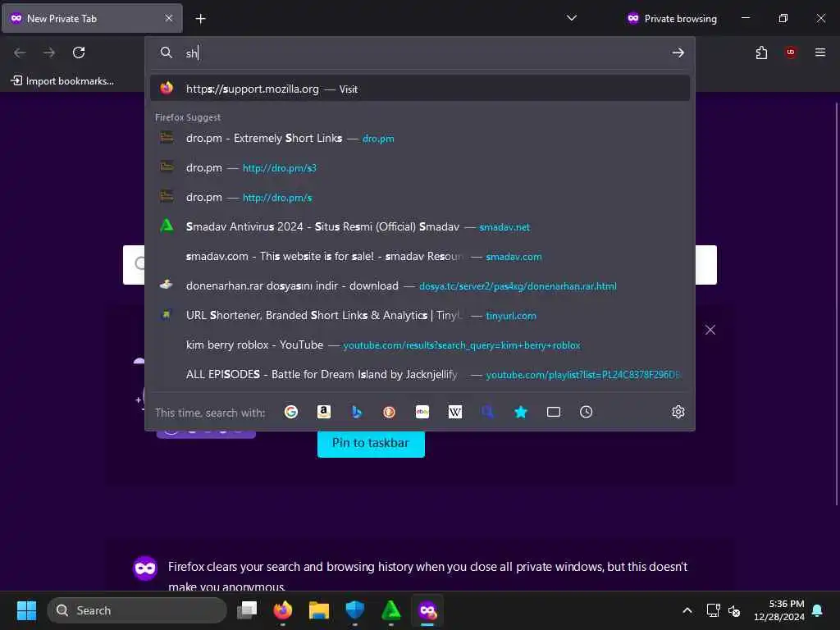The width and height of the screenshot is (840, 630).
Task: Open dro.pm Extremely Short Links suggestion
Action: click(x=420, y=138)
